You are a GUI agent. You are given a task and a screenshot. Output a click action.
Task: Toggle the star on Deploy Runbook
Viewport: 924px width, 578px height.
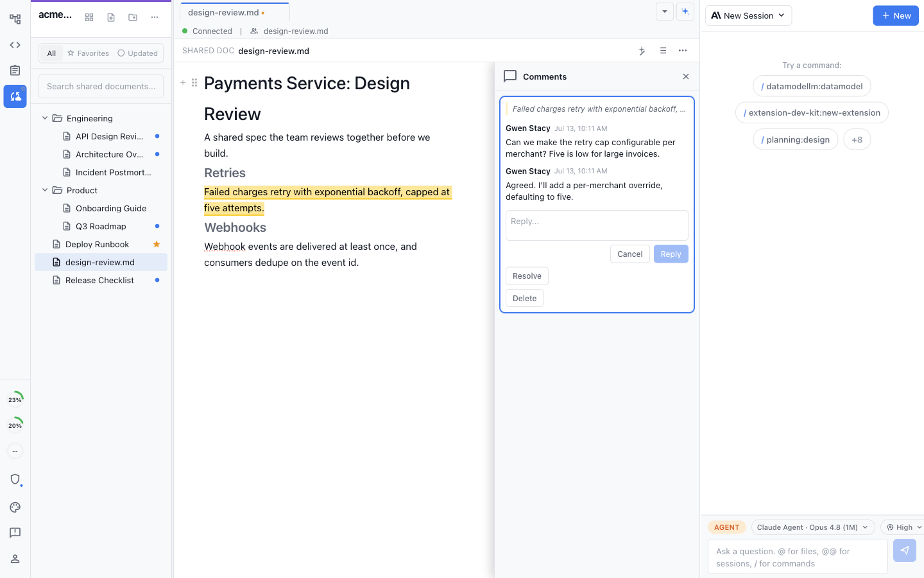point(157,244)
